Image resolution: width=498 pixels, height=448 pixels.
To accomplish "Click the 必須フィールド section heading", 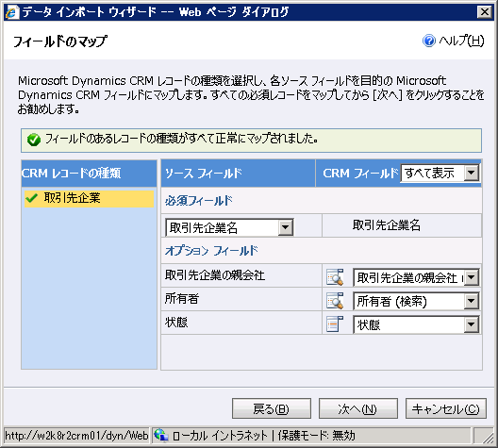I will (199, 201).
